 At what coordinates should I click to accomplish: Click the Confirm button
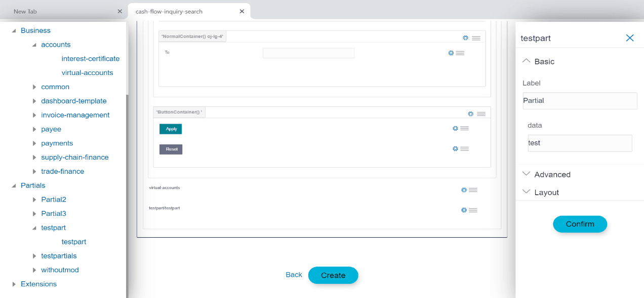point(580,224)
